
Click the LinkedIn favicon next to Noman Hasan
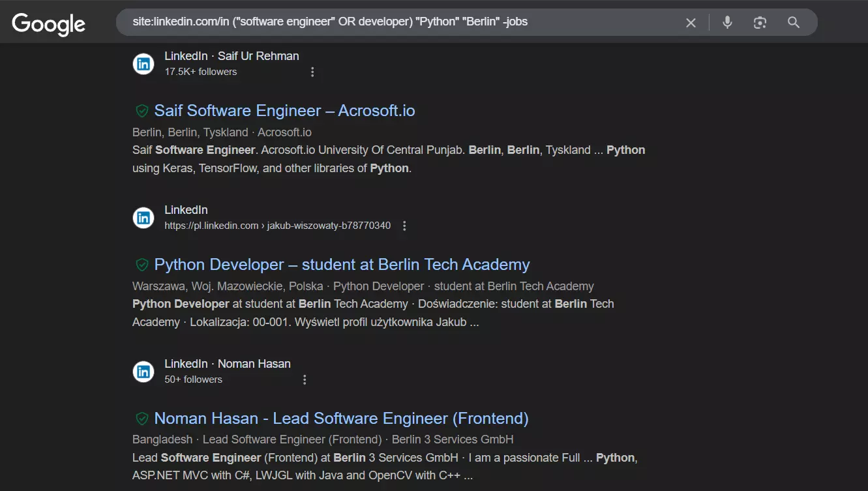click(143, 371)
